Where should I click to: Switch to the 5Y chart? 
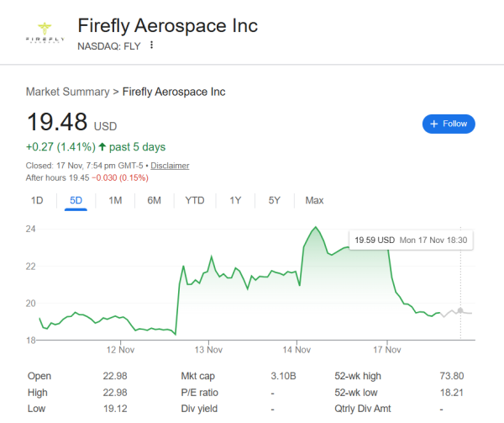[274, 200]
